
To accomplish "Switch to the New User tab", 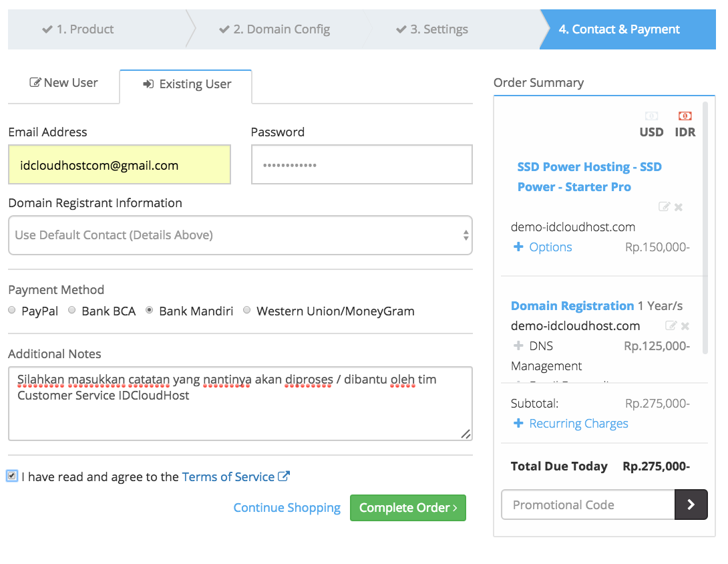I will click(63, 82).
